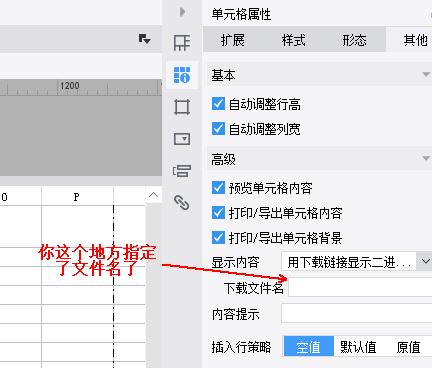This screenshot has height=368, width=432.
Task: Select 原值 insert row strategy
Action: (408, 347)
